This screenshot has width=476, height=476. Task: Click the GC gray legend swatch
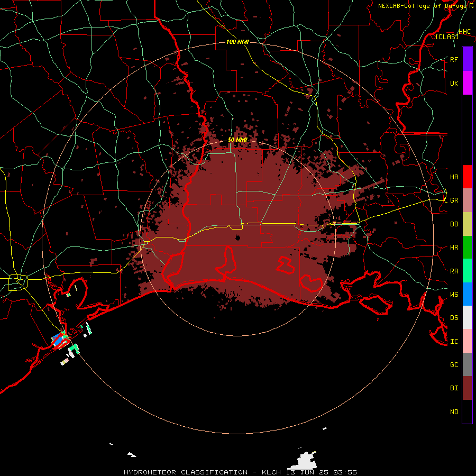point(467,364)
